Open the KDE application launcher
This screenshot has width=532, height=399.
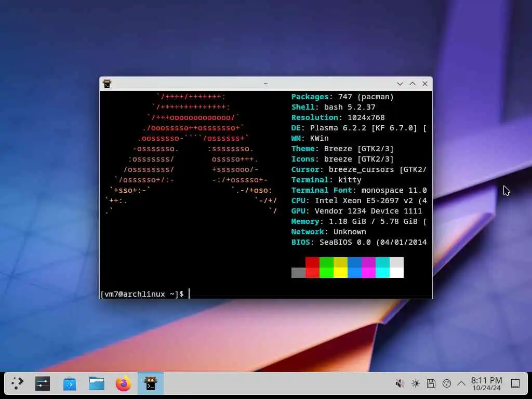[x=17, y=383]
